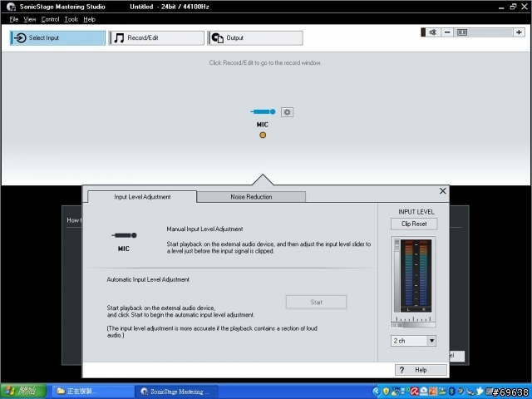Decrease volume with the minus button

[447, 32]
